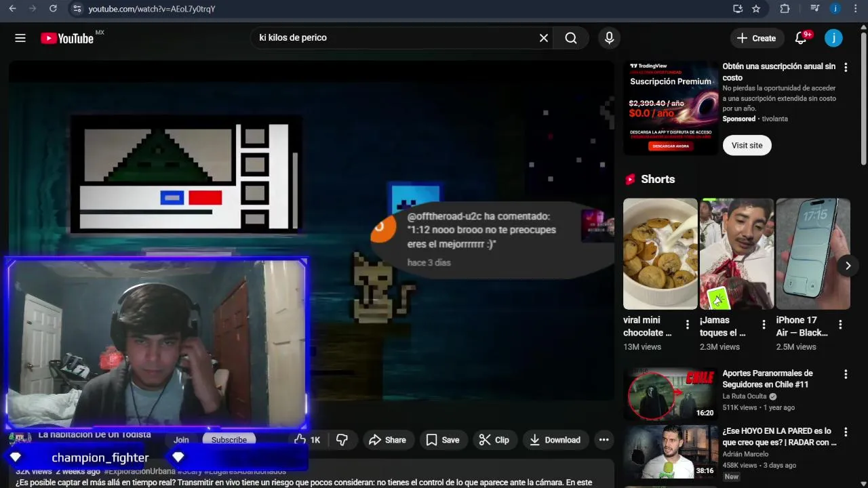The height and width of the screenshot is (488, 868).
Task: Clear the search box with the X
Action: click(x=543, y=38)
